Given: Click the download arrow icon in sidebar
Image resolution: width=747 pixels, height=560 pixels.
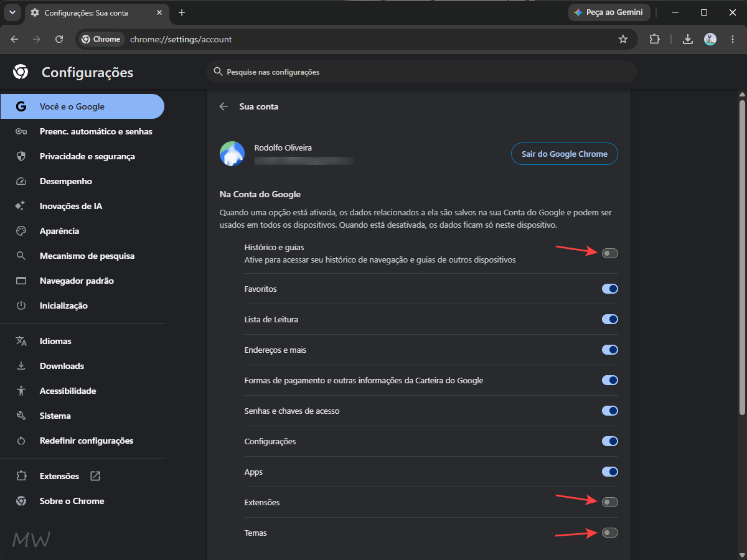Looking at the screenshot, I should 21,366.
